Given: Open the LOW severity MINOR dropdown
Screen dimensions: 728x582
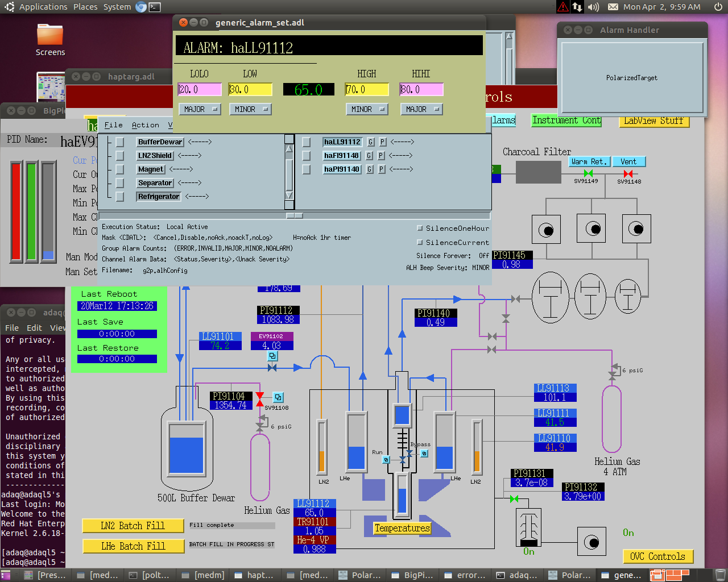Looking at the screenshot, I should pos(251,109).
